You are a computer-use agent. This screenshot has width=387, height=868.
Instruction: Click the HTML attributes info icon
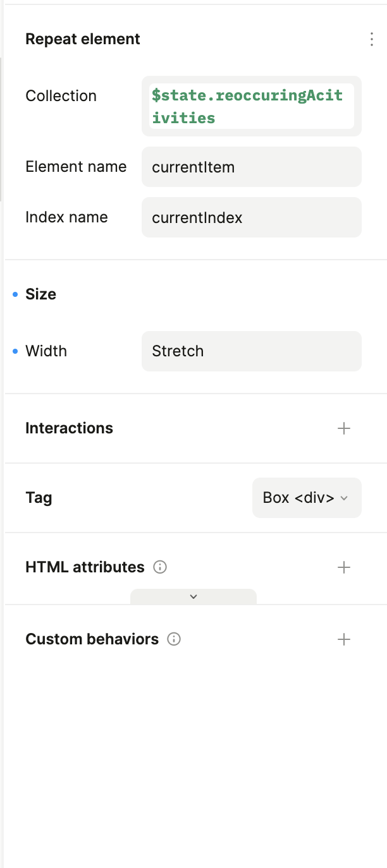[x=160, y=567]
